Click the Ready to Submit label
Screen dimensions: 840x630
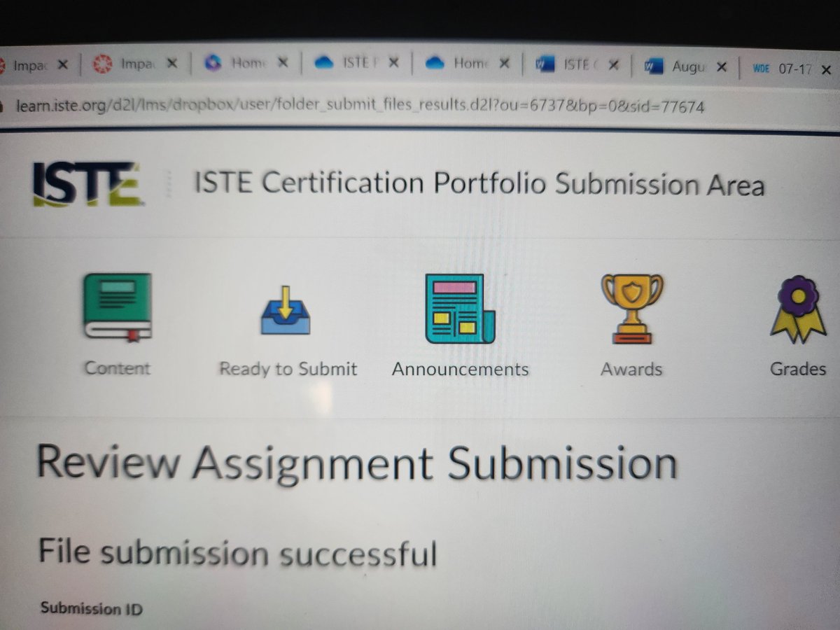[288, 369]
